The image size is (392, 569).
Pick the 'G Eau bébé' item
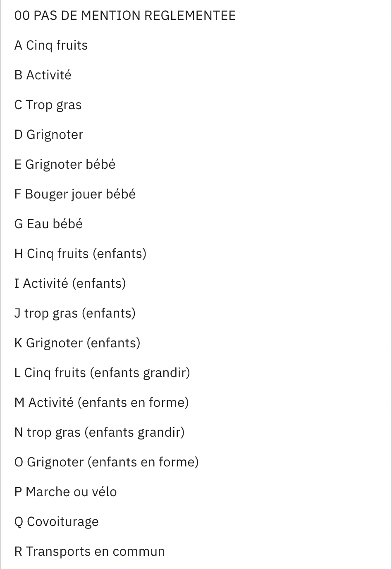[x=48, y=224]
